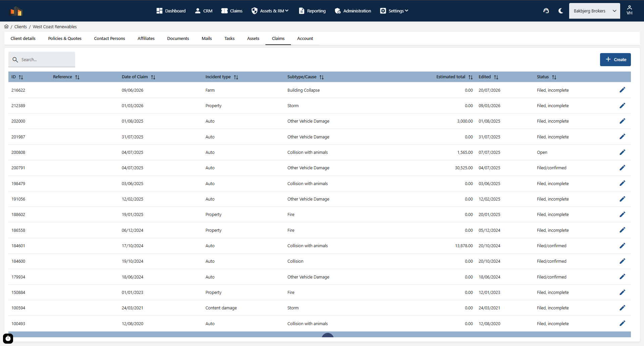Open the support headset icon

pos(546,11)
